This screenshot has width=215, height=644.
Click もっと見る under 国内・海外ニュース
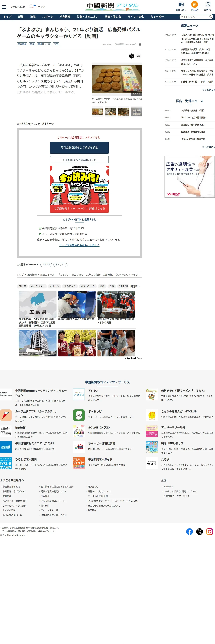click(x=208, y=147)
